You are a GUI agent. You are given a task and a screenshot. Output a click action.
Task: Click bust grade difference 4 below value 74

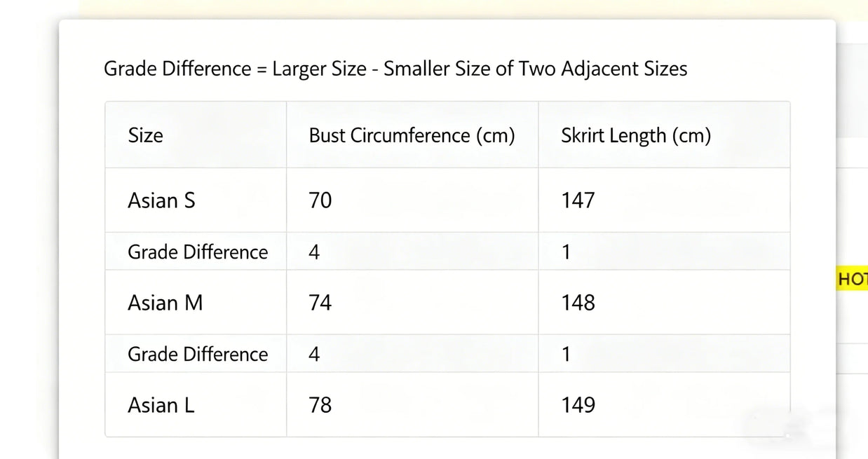tap(314, 355)
